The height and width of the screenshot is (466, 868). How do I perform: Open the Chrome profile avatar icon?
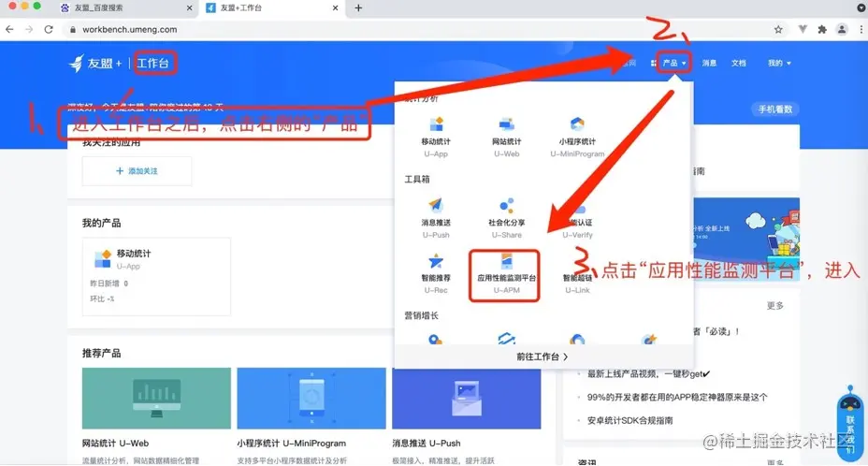coord(842,29)
